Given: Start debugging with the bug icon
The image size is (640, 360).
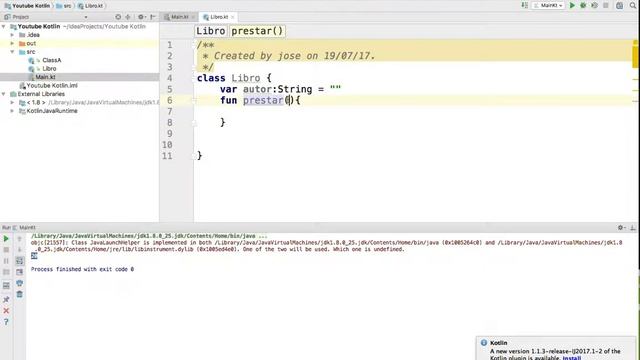Looking at the screenshot, I should 583,5.
